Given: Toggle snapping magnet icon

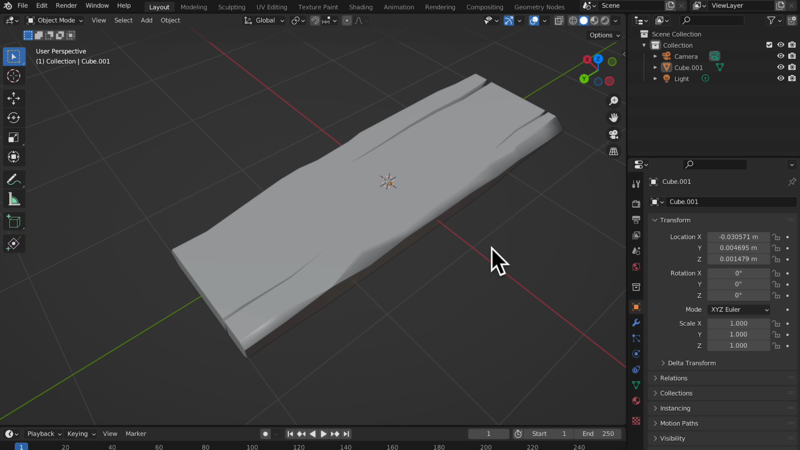Looking at the screenshot, I should [315, 20].
